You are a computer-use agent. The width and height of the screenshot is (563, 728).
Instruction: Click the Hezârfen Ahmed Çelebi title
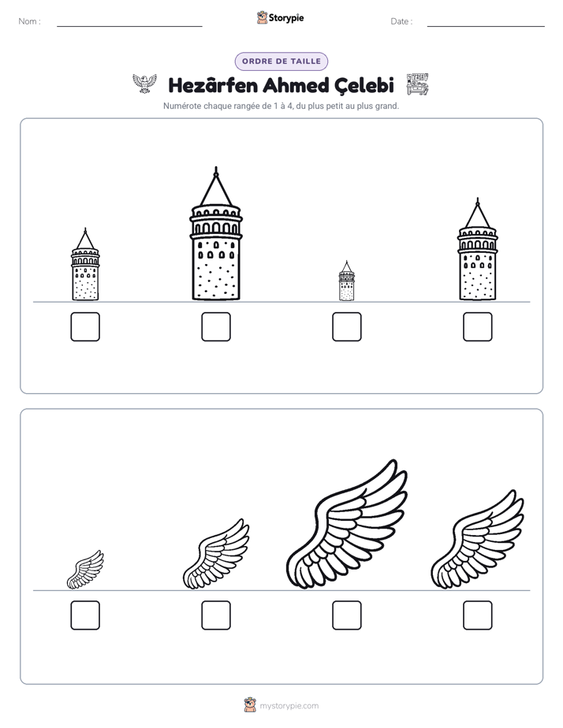[281, 85]
